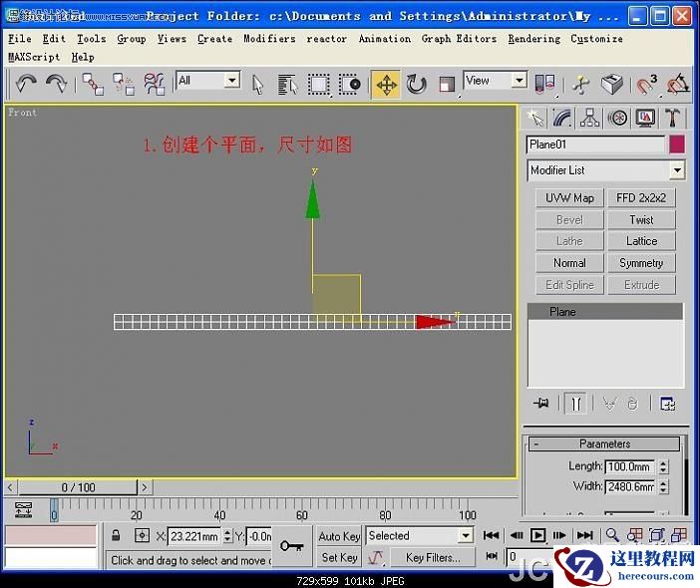Switch to the Motion panel tab
The image size is (700, 588).
click(618, 118)
